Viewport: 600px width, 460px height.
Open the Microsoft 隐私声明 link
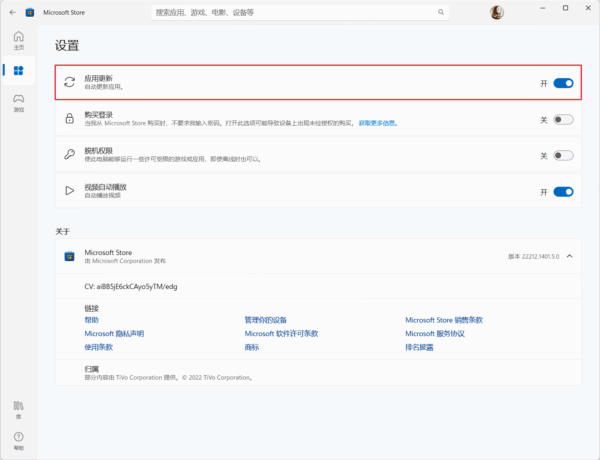(x=114, y=333)
